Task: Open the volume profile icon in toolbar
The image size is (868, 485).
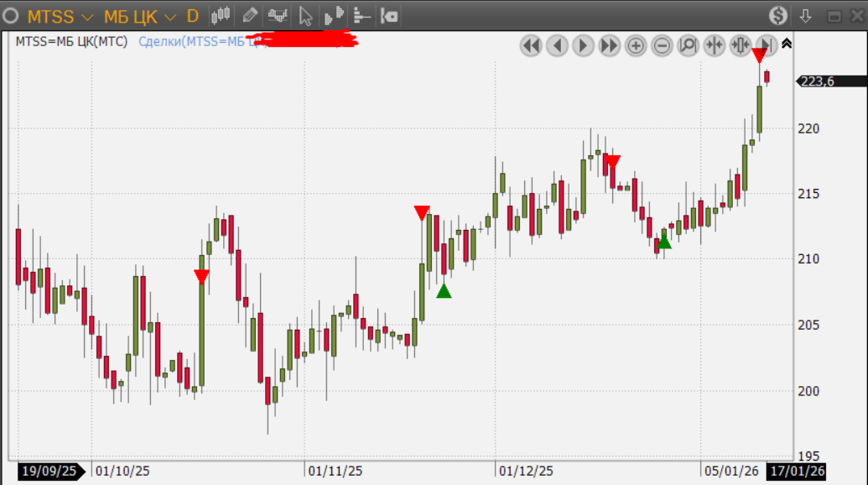Action: tap(334, 15)
